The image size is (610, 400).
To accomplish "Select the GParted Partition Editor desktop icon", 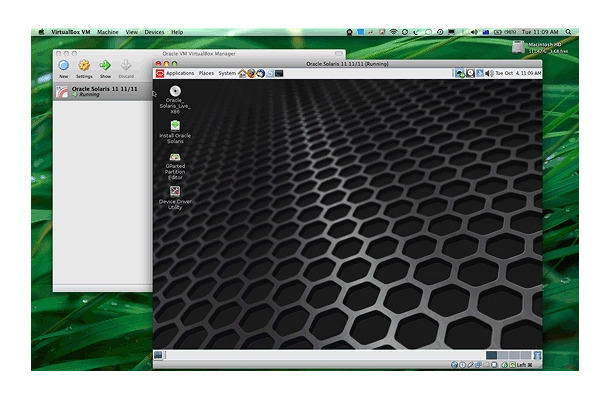I will point(175,166).
